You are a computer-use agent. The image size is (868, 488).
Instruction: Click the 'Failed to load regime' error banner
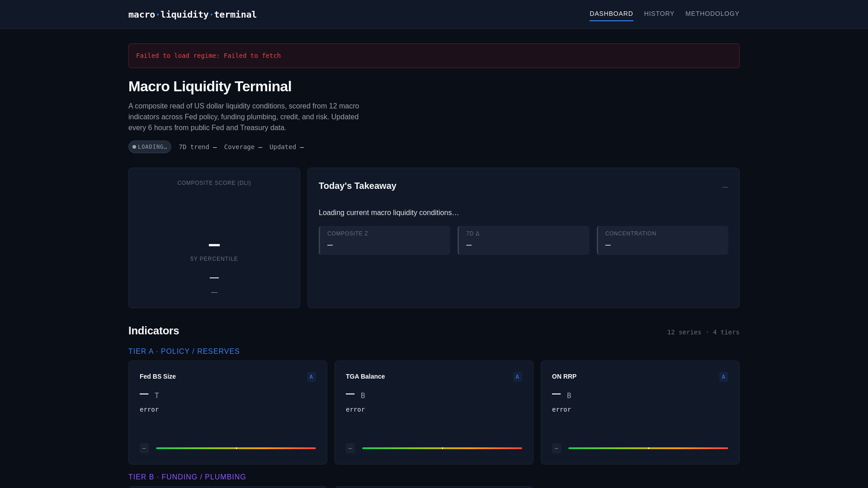[x=434, y=56]
